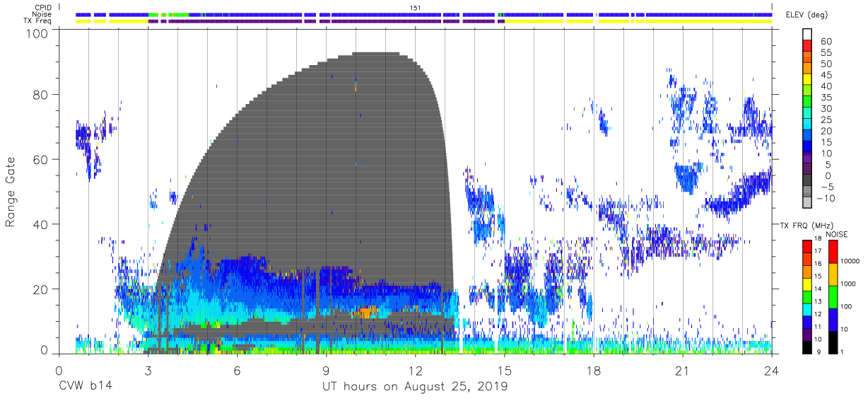The height and width of the screenshot is (401, 868).
Task: Click the elevation scale label '-10'
Action: point(826,198)
